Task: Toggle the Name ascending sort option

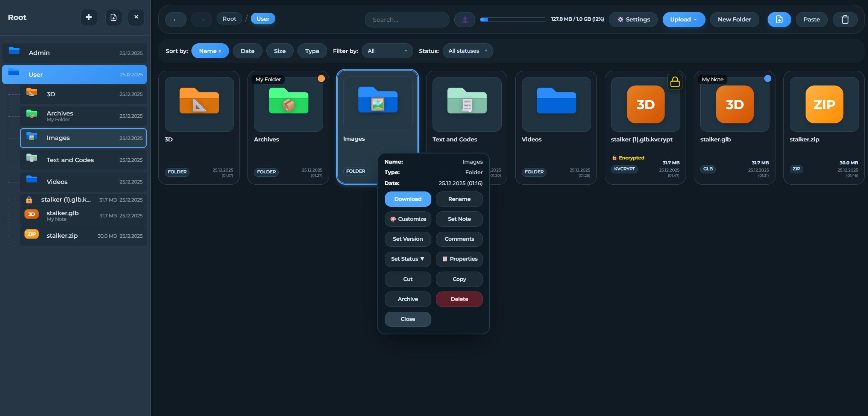Action: 210,51
